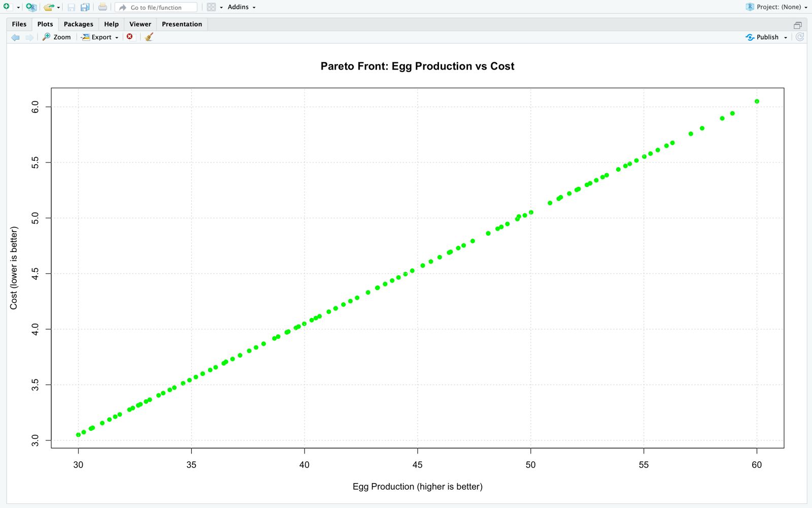Click the y-axis label 'Cost (lower is better)'

(x=14, y=268)
